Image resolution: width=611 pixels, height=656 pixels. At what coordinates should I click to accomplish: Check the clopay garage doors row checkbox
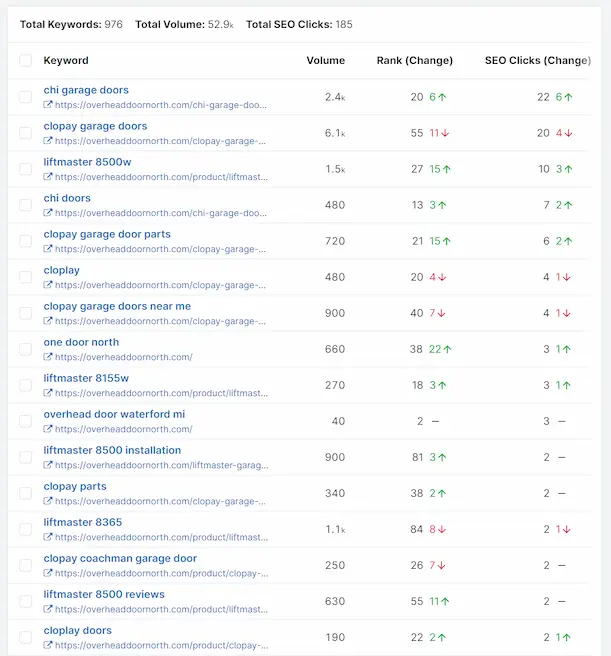(x=25, y=133)
